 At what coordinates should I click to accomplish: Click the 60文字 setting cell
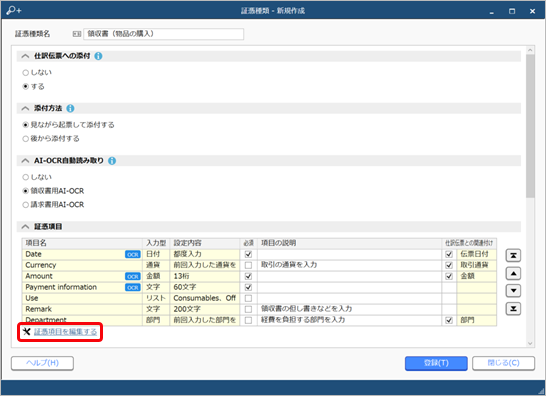(205, 287)
